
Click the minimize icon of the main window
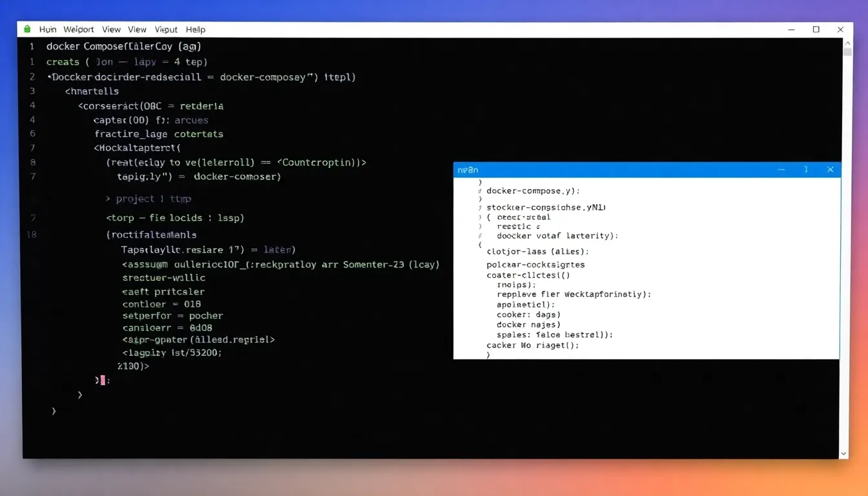point(790,29)
